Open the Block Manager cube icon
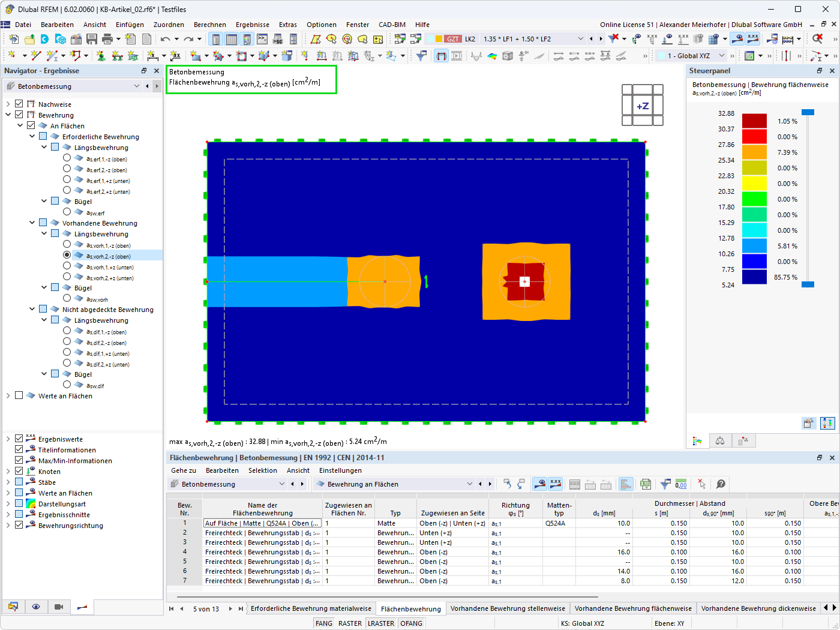Viewport: 840px width, 630px height. point(61,39)
